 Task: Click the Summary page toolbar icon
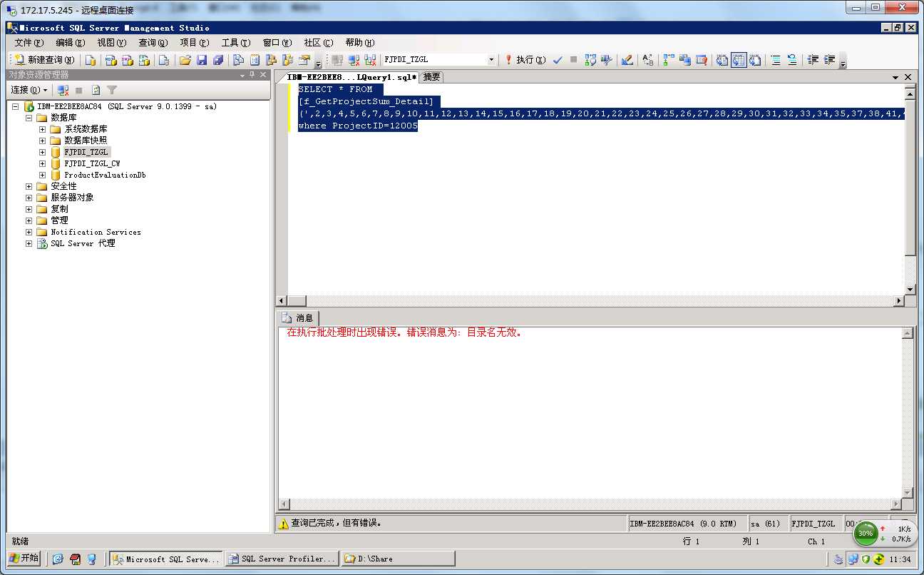point(255,60)
